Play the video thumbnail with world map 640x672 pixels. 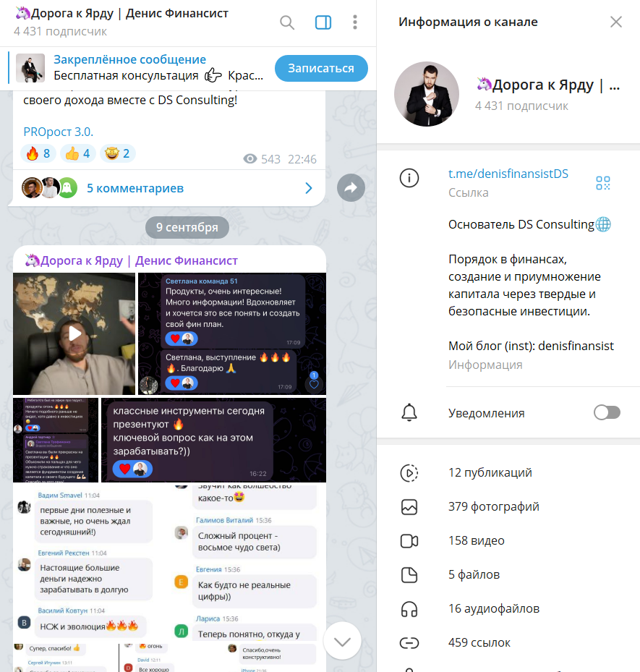point(74,333)
